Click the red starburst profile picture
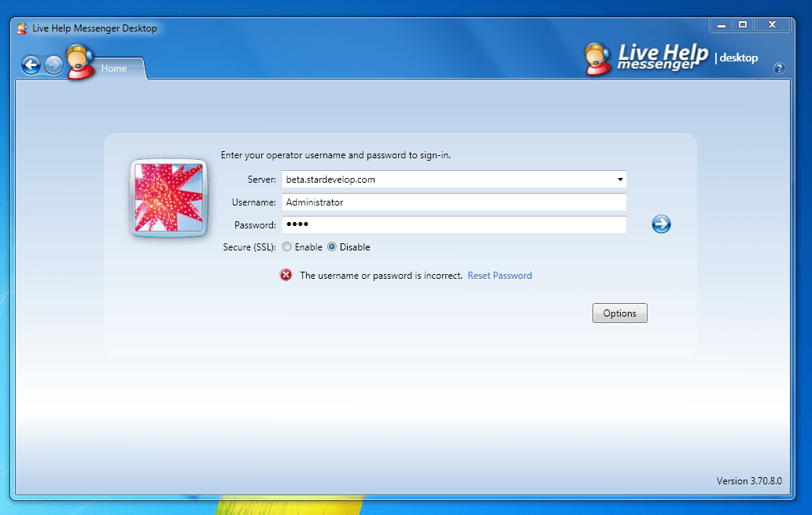Image resolution: width=812 pixels, height=515 pixels. coord(168,198)
